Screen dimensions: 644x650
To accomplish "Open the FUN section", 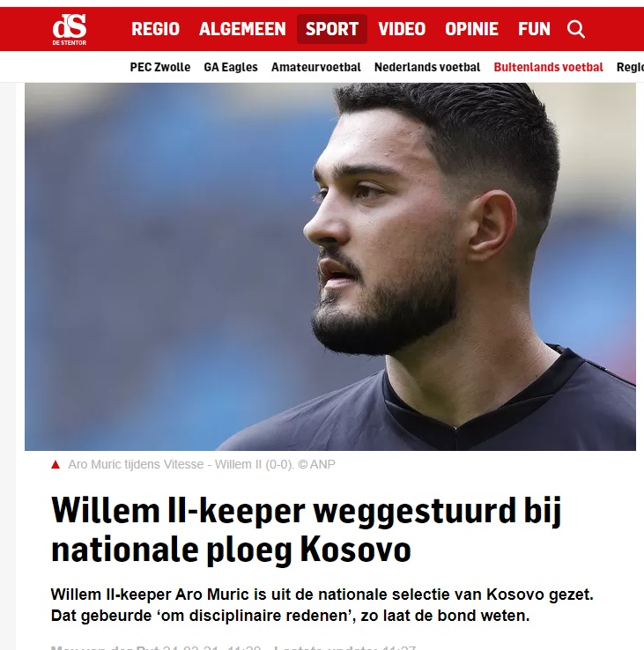I will tap(534, 29).
